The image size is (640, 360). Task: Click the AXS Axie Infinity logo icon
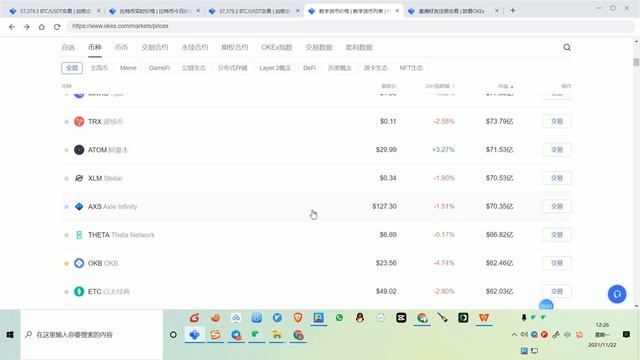79,207
